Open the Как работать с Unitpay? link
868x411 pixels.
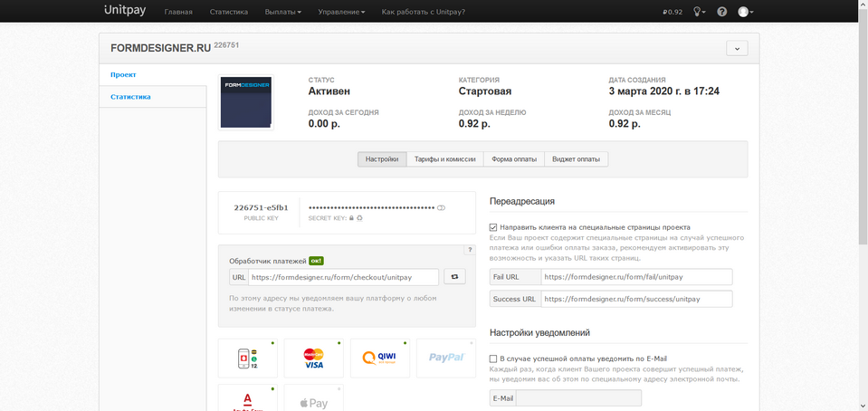tap(424, 12)
